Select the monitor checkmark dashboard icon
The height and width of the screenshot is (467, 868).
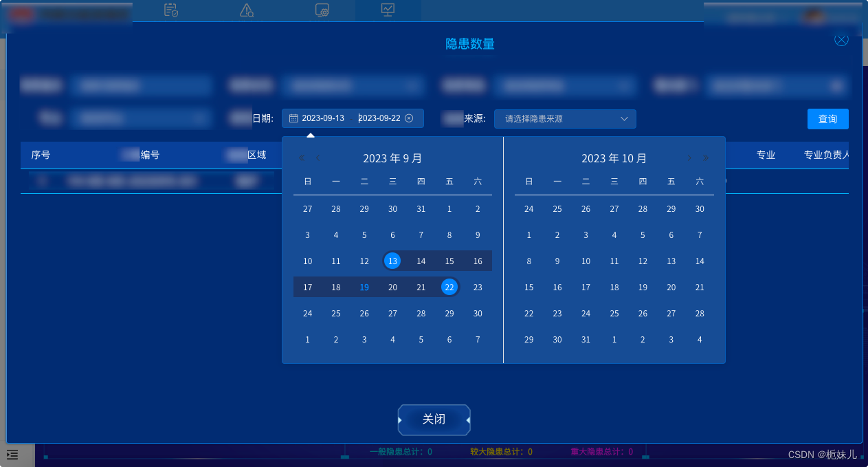click(x=388, y=10)
